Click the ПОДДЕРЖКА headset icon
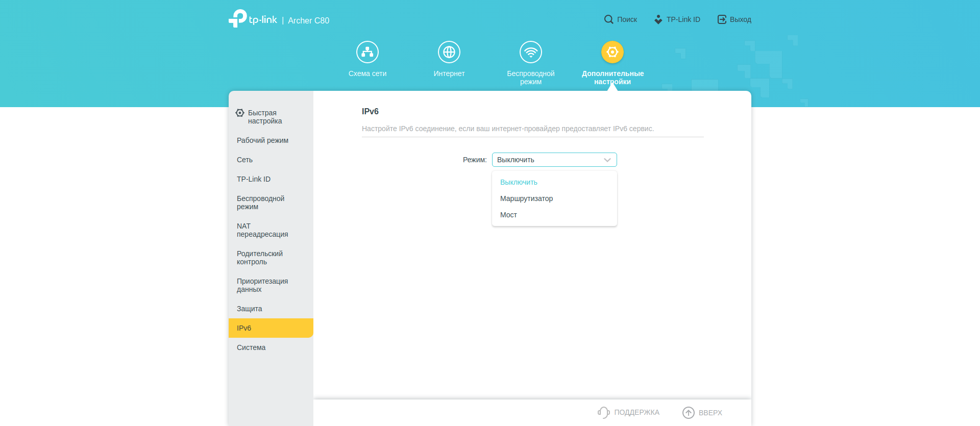Viewport: 980px width, 426px height. click(604, 412)
